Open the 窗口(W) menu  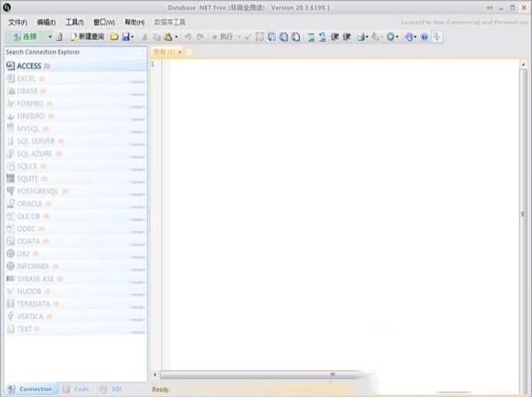pos(104,22)
